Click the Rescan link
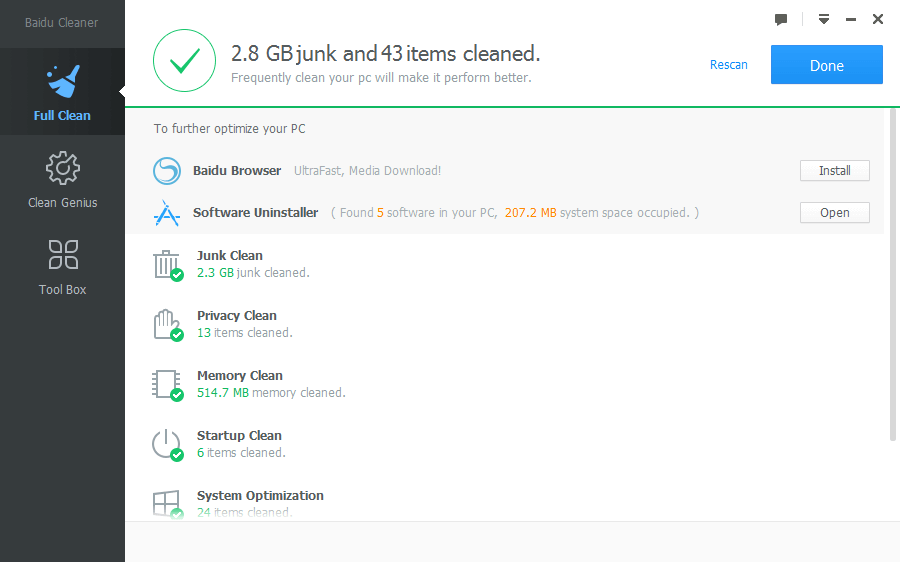The height and width of the screenshot is (562, 900). tap(729, 65)
